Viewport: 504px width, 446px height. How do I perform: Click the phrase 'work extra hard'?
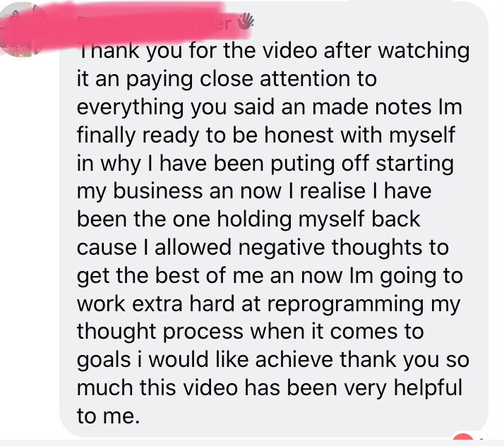tap(156, 304)
